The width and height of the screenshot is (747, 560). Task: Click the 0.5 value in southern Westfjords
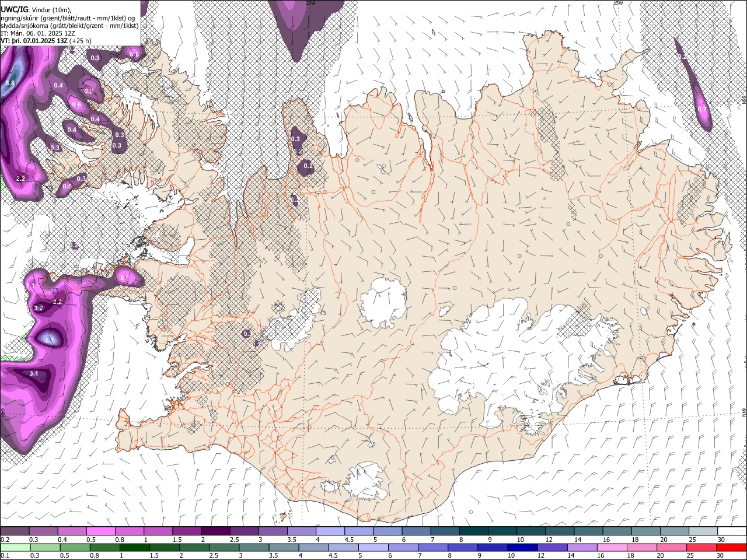(67, 187)
